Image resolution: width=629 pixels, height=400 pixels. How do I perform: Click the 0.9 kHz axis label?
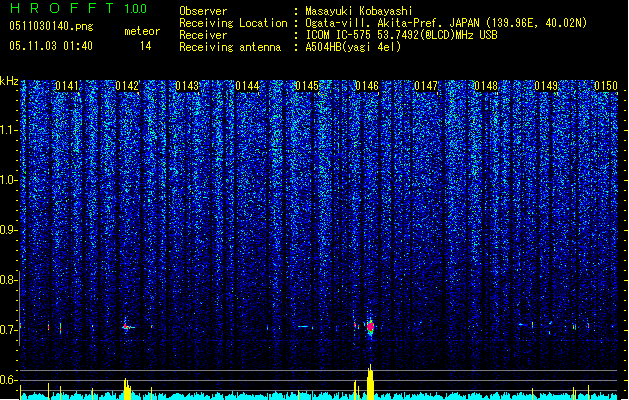(8, 230)
